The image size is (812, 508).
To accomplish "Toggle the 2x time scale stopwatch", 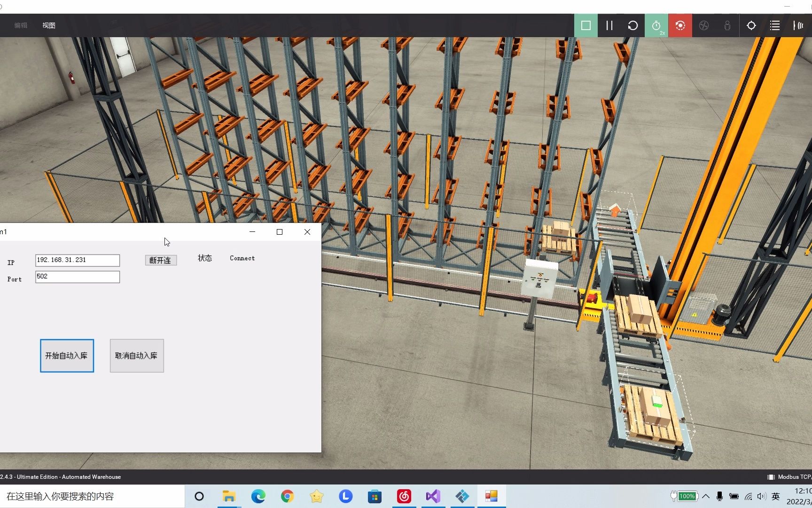I will (656, 25).
